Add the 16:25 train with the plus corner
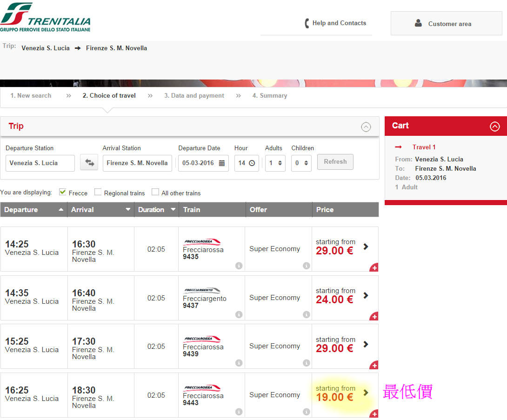The image size is (507, 420). [x=374, y=414]
